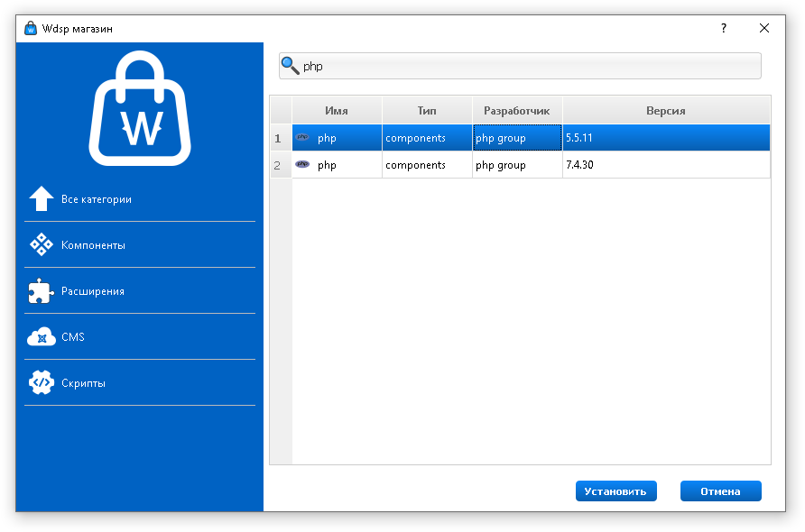This screenshot has height=532, width=805.
Task: Select version 5.5.11 cell
Action: pos(666,137)
